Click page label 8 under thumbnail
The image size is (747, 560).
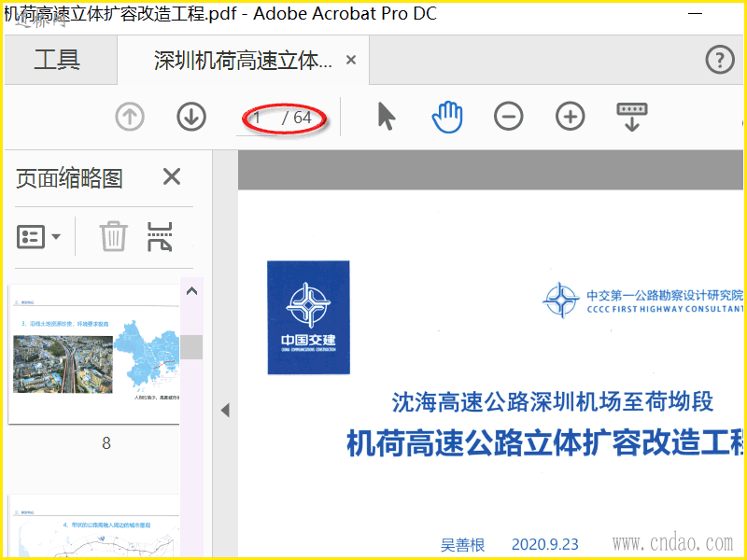[106, 443]
